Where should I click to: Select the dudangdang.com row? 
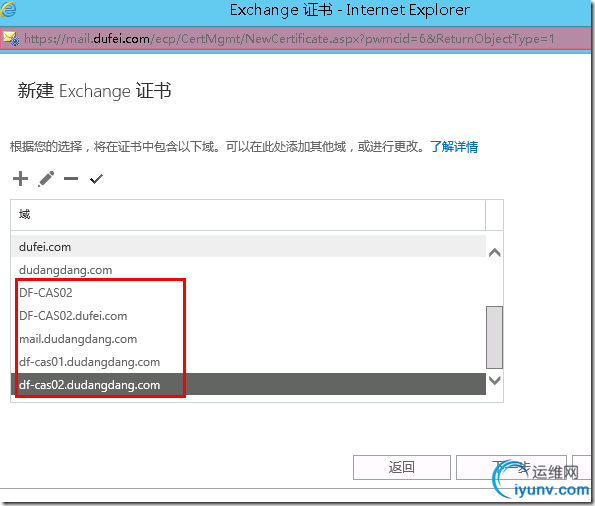tap(248, 270)
